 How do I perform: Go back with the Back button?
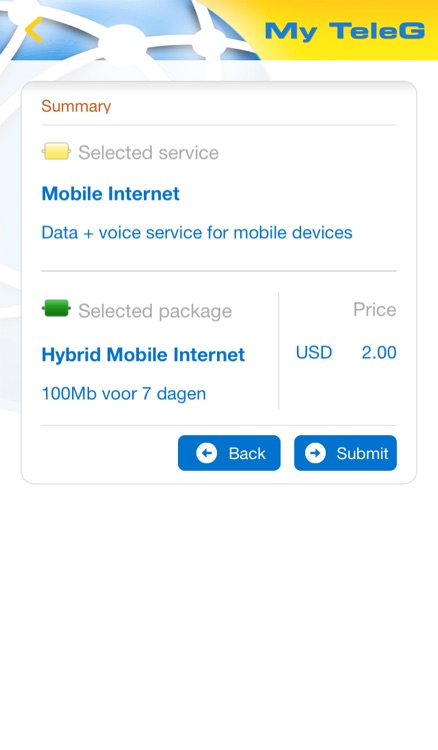(x=229, y=453)
